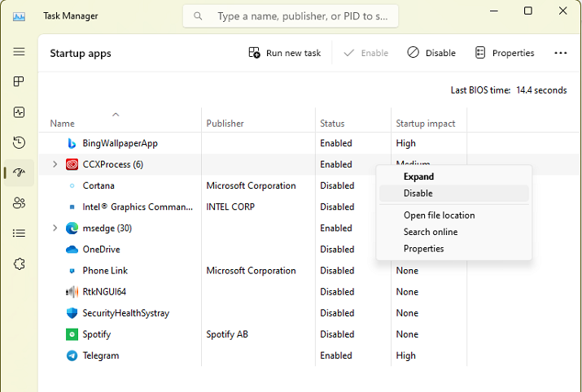This screenshot has width=582, height=392.
Task: Open the more options ellipsis menu
Action: point(561,53)
